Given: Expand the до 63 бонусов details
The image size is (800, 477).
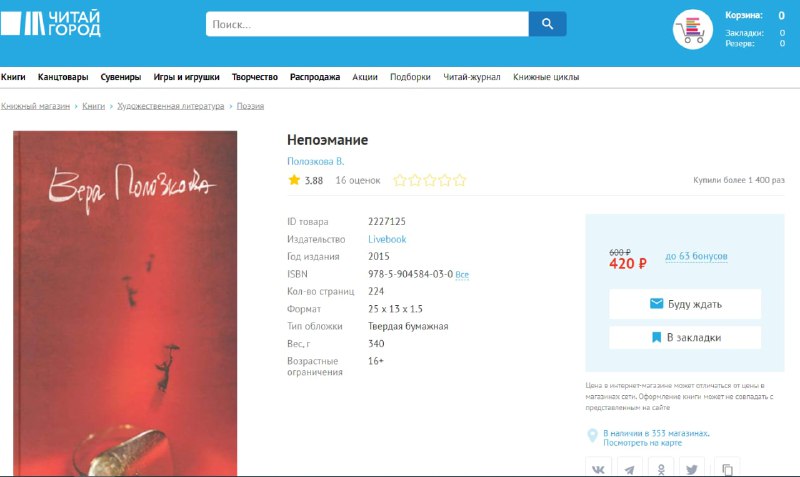Looking at the screenshot, I should pos(696,256).
